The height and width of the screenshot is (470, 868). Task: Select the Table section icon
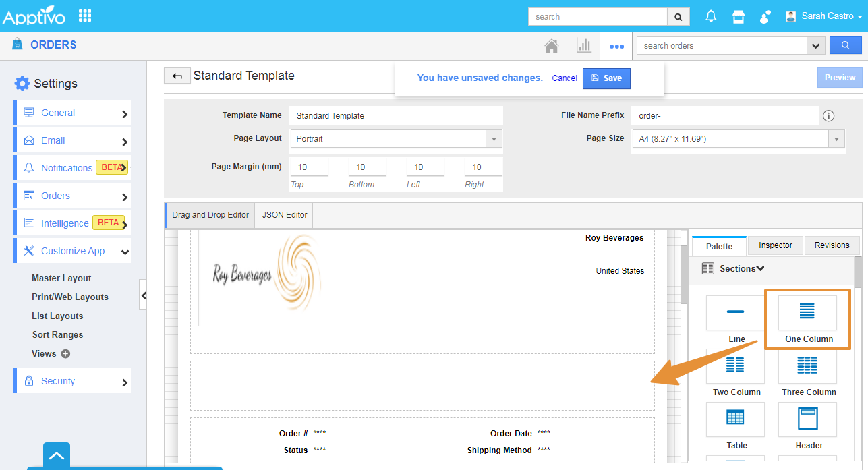click(x=736, y=419)
